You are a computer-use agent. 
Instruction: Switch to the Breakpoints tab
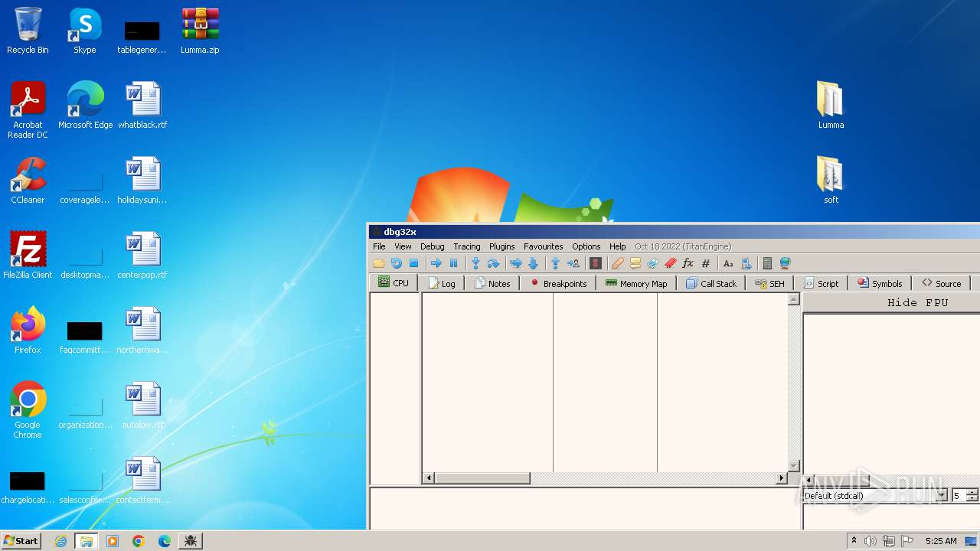[558, 283]
